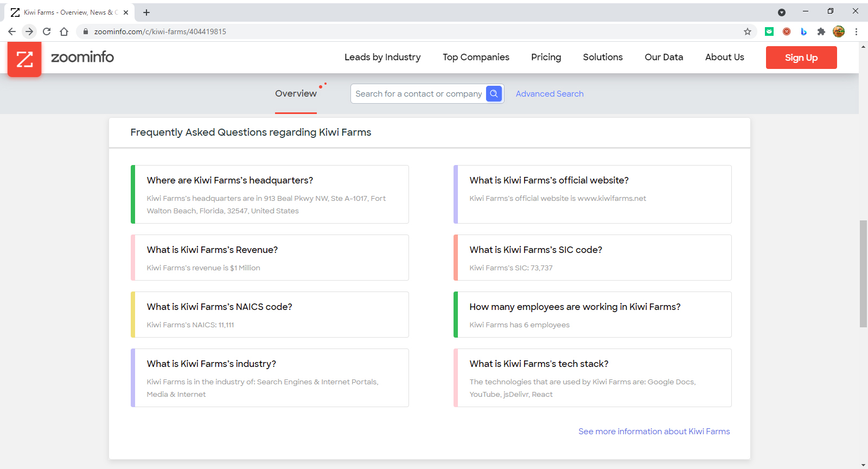Select the Overview tab
Viewport: 868px width, 469px height.
[x=296, y=93]
